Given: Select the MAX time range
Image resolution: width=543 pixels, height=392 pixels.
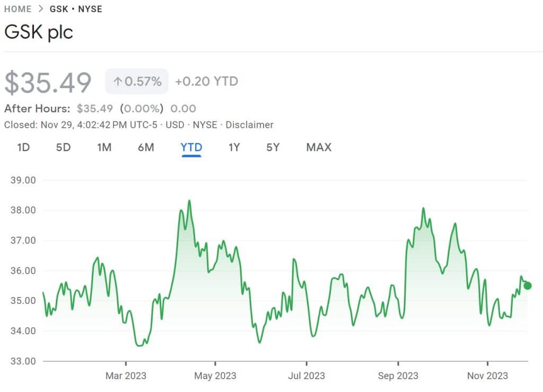Looking at the screenshot, I should tap(319, 147).
